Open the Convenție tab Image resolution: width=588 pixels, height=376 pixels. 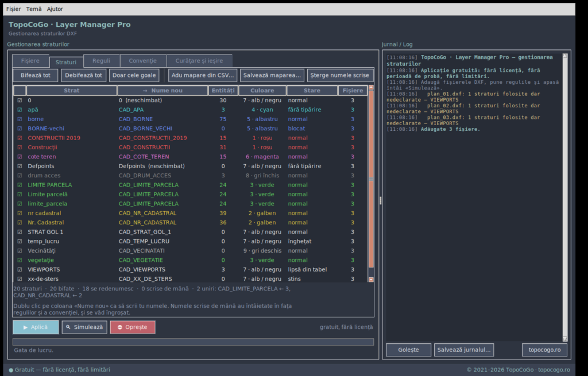[x=143, y=61]
